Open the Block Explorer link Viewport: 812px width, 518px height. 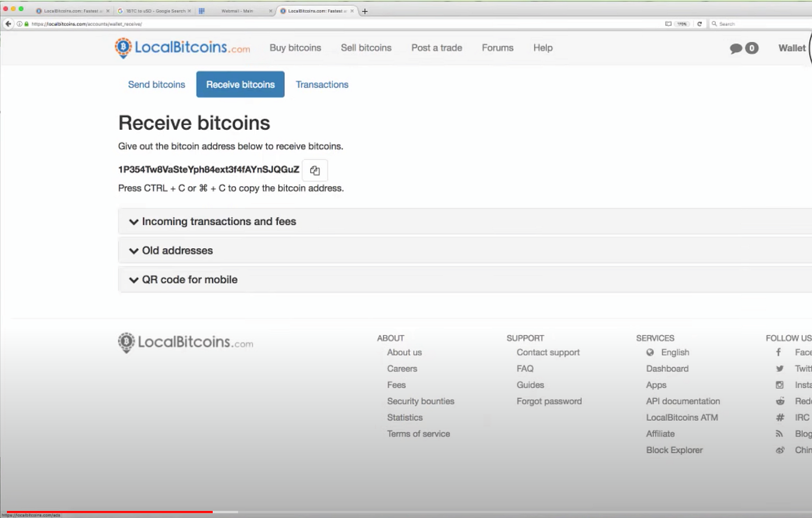point(674,450)
